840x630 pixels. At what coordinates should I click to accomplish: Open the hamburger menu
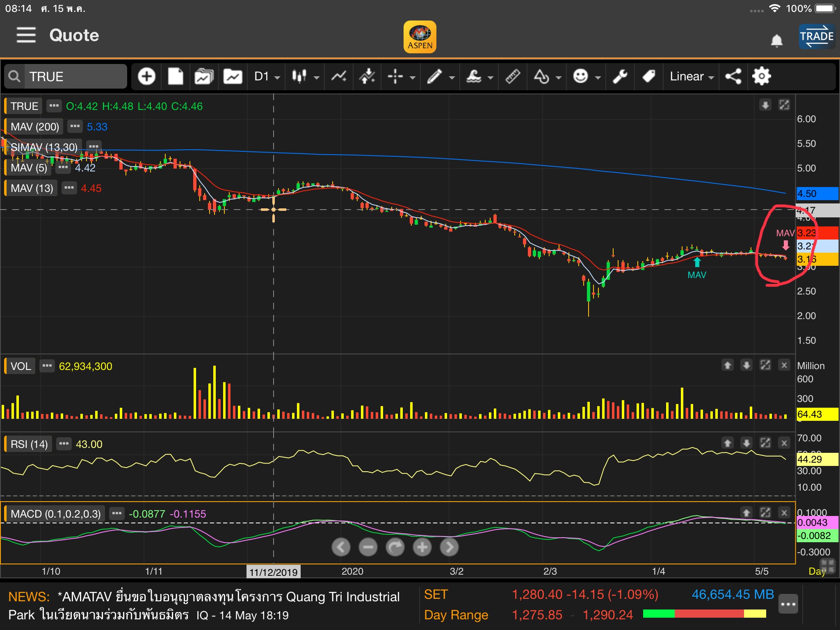(26, 35)
